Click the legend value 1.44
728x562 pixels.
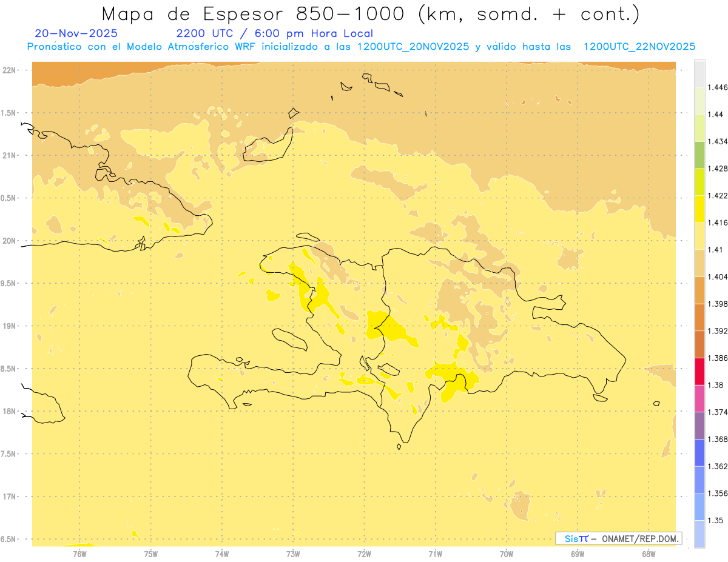(716, 115)
